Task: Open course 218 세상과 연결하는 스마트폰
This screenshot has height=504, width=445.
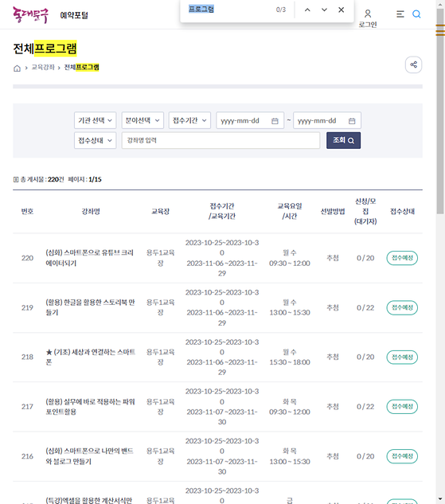Action: (x=90, y=357)
